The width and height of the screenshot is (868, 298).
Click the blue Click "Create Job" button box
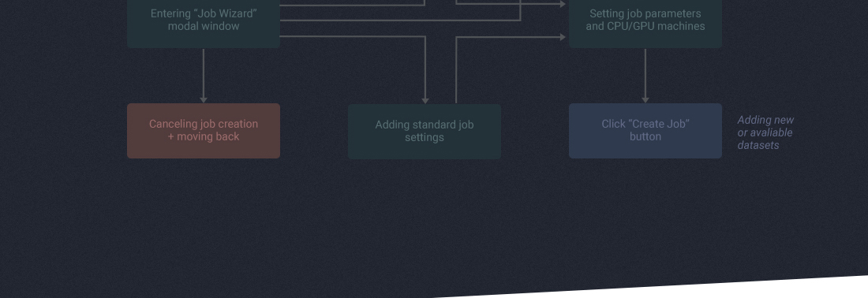pos(645,131)
